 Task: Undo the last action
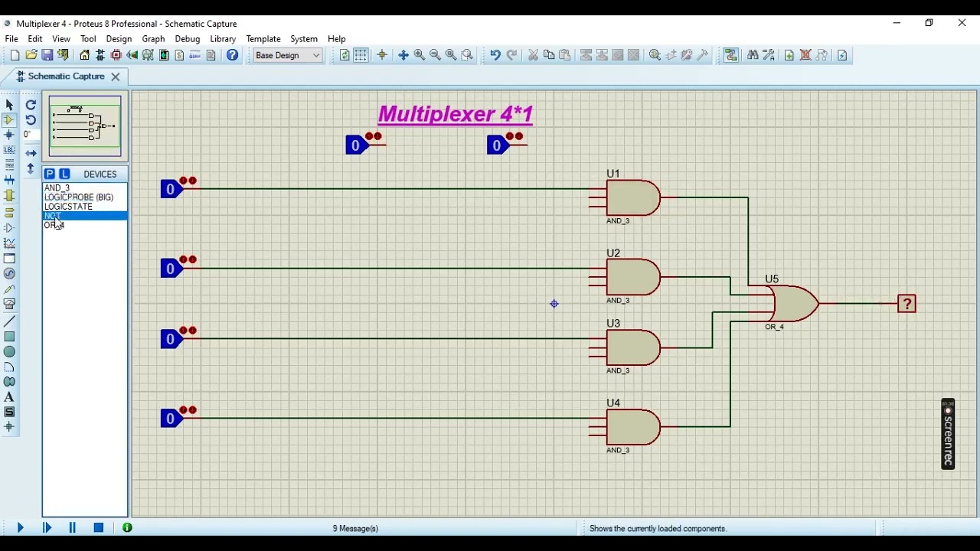coord(495,55)
